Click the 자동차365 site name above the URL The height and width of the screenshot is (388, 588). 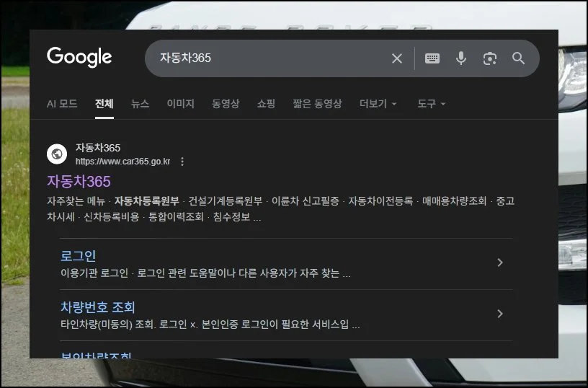pyautogui.click(x=98, y=148)
